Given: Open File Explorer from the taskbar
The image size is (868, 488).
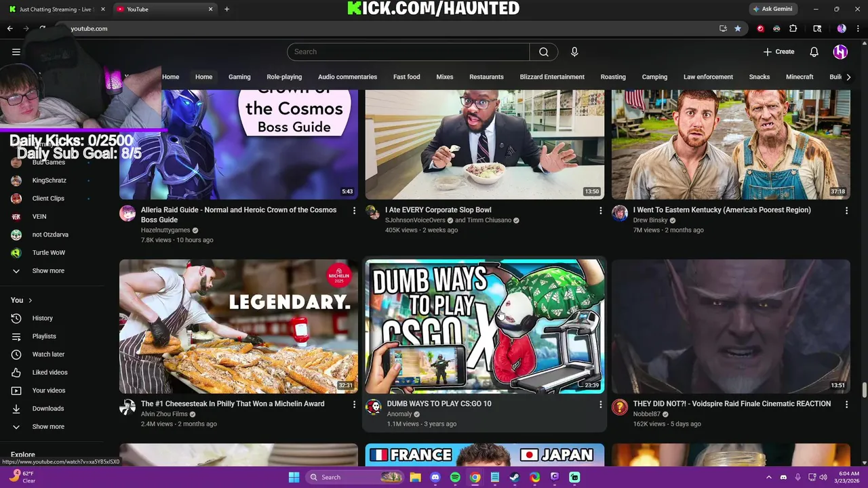Looking at the screenshot, I should point(415,477).
